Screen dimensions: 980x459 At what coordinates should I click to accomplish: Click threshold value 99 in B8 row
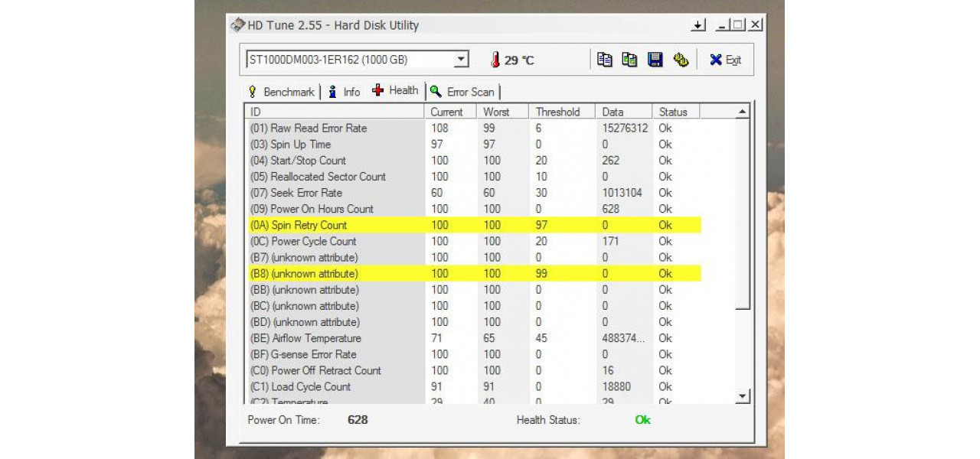click(542, 273)
